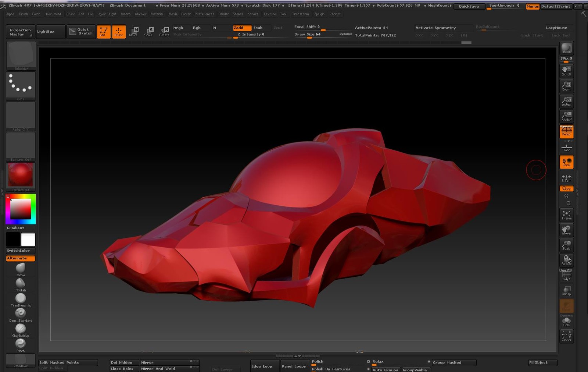The height and width of the screenshot is (372, 588).
Task: Click QuickSave button
Action: coord(469,6)
